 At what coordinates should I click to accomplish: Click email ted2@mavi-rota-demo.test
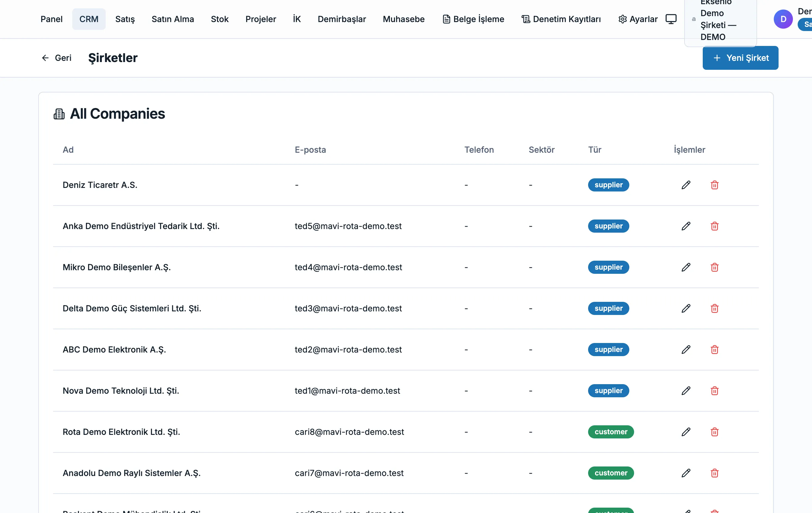(348, 350)
